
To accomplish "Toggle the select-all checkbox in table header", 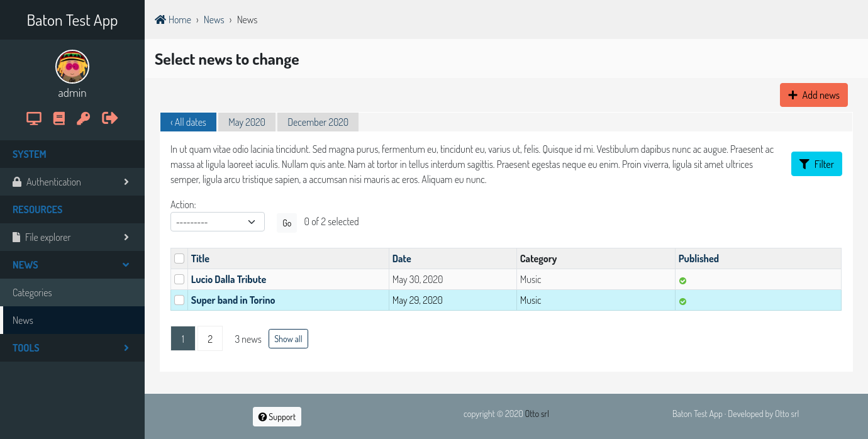I will 179,258.
